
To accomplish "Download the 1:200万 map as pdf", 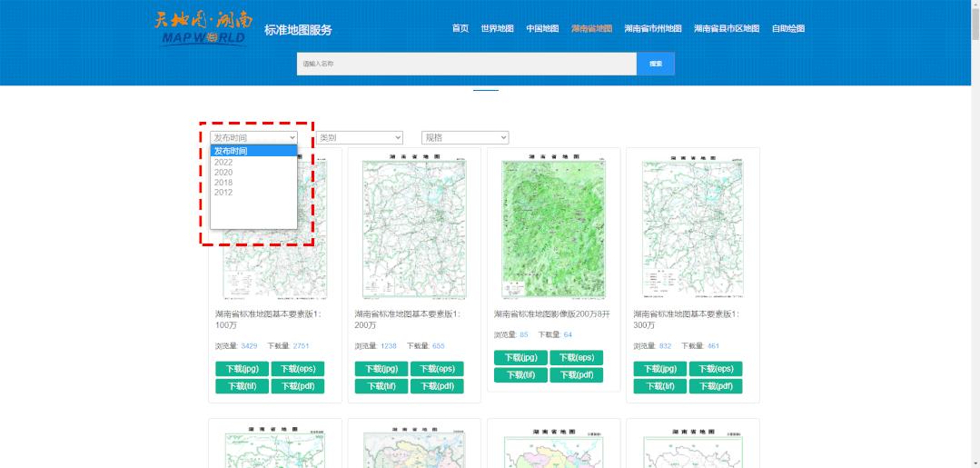I will click(x=437, y=386).
